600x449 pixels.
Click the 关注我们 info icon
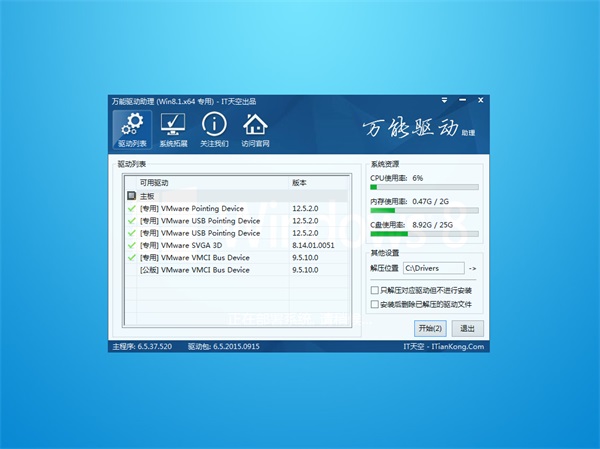pos(214,130)
